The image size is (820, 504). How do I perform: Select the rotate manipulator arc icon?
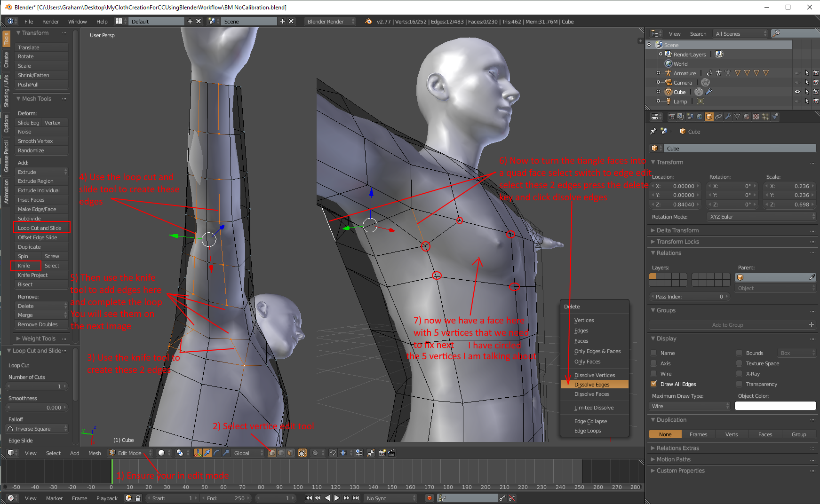tap(216, 453)
